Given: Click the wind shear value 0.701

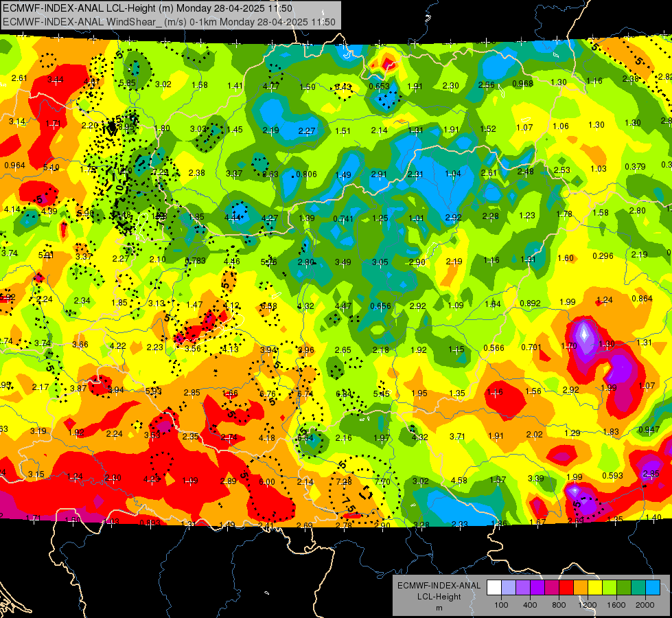Looking at the screenshot, I should 531,347.
